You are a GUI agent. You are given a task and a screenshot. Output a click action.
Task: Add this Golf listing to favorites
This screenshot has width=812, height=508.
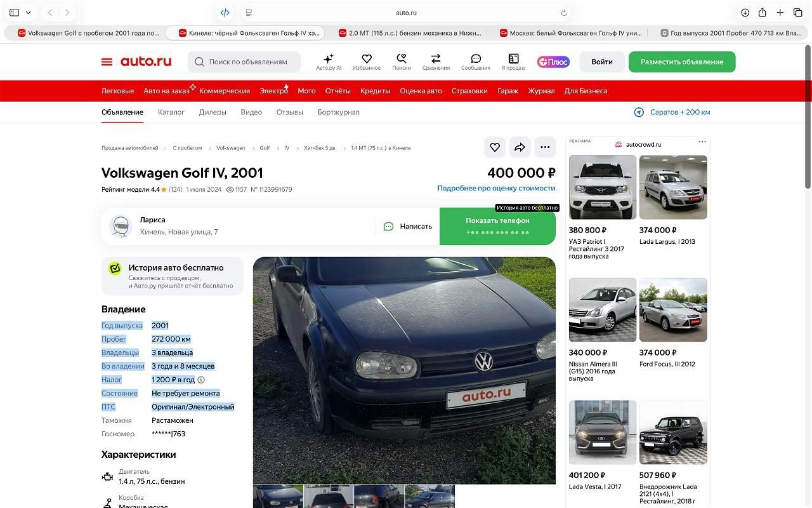point(495,147)
